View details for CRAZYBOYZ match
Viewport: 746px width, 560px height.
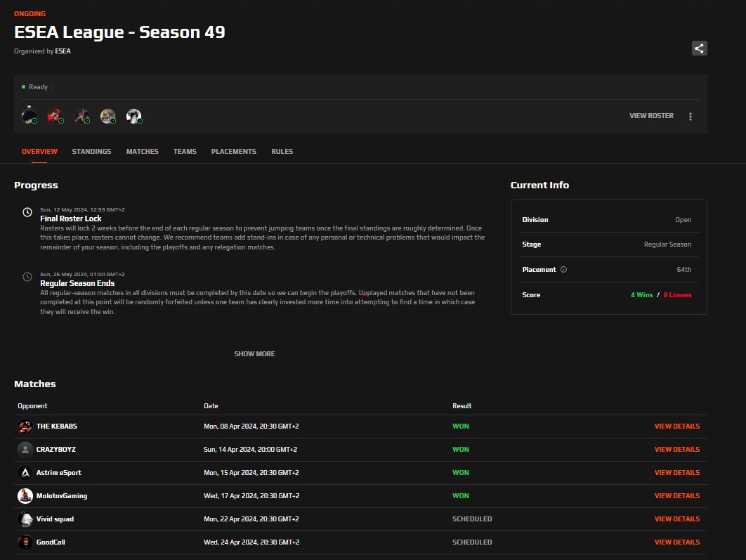pos(677,450)
